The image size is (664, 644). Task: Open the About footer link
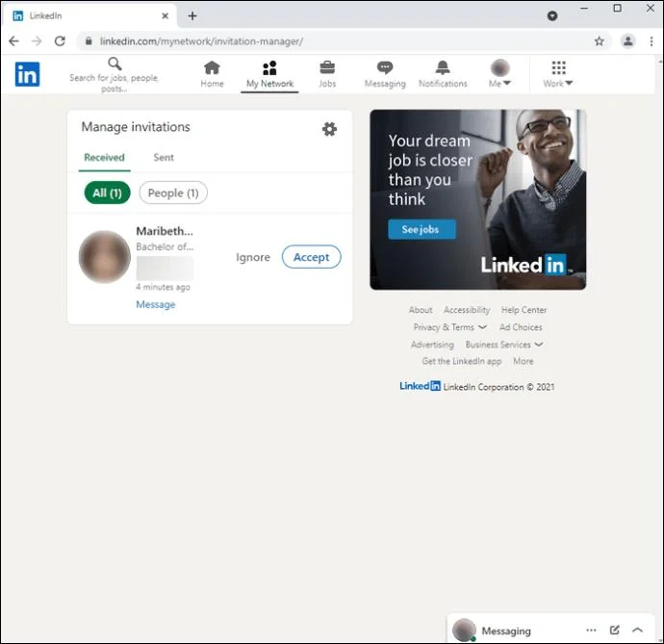(421, 310)
